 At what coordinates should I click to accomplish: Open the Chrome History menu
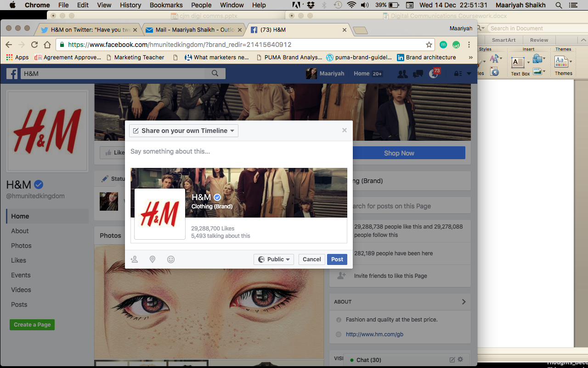pyautogui.click(x=130, y=5)
